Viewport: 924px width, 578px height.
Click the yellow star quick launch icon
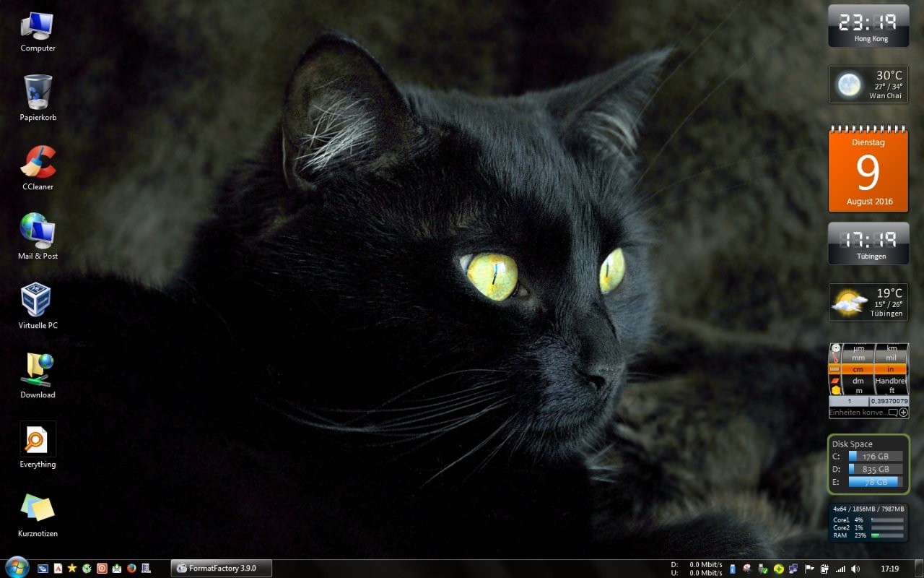(72, 569)
